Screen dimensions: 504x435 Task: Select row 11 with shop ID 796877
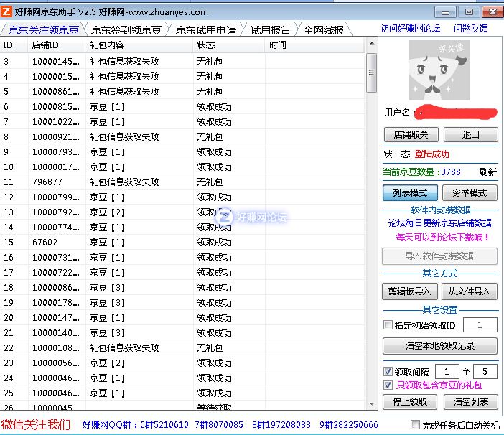click(x=182, y=182)
